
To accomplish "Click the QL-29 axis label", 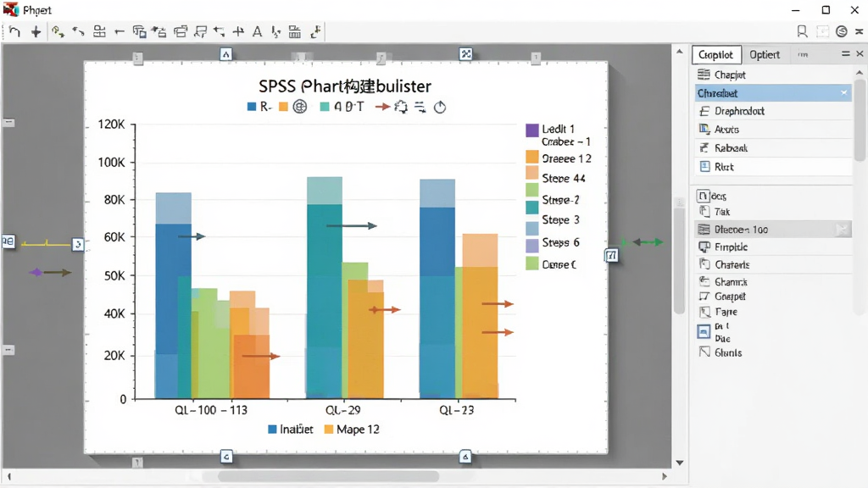I will coord(342,410).
